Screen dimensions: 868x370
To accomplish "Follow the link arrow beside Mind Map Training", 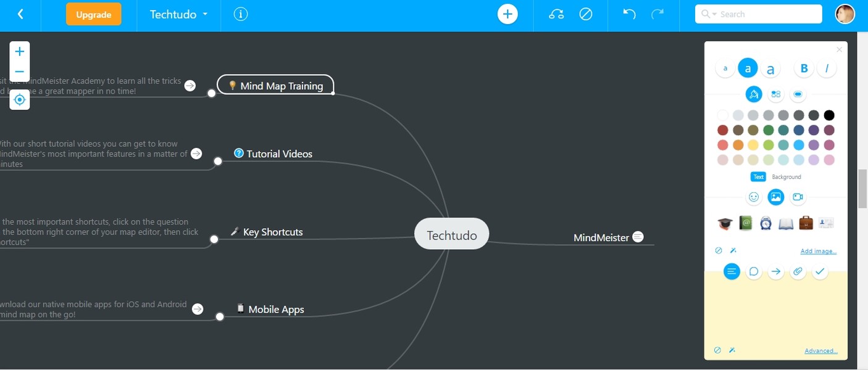I will click(190, 86).
